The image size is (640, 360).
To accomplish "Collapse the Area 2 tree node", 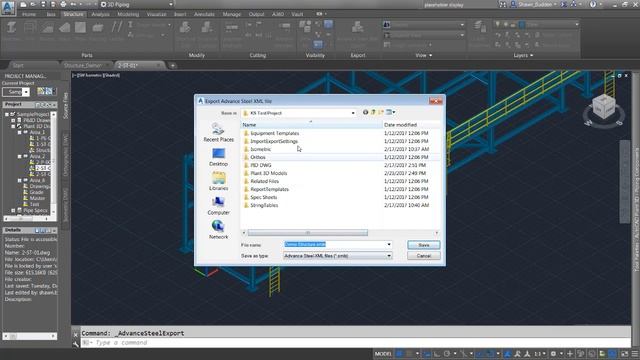I will 19,156.
